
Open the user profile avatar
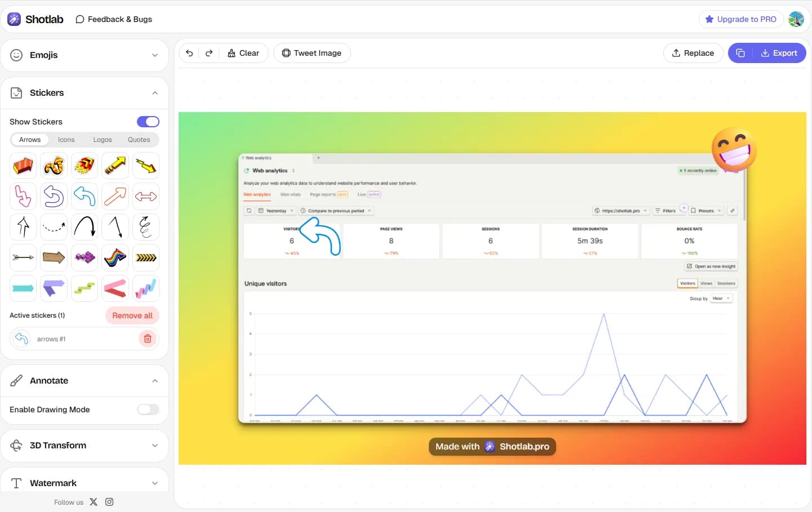796,19
